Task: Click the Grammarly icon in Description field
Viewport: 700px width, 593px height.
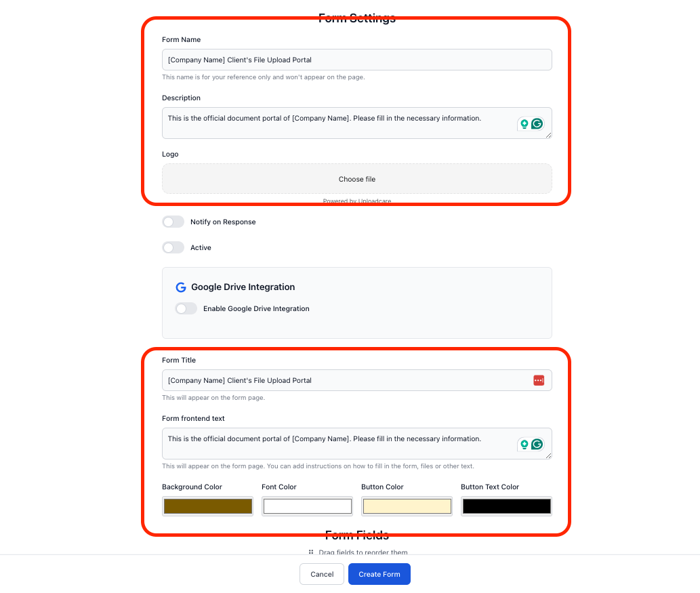Action: click(537, 123)
